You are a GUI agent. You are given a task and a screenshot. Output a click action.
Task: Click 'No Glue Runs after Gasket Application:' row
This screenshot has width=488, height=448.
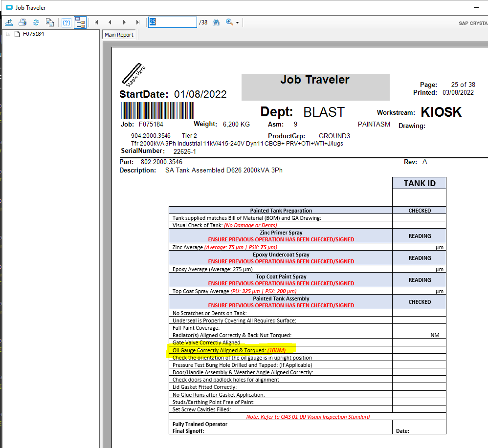click(x=280, y=395)
